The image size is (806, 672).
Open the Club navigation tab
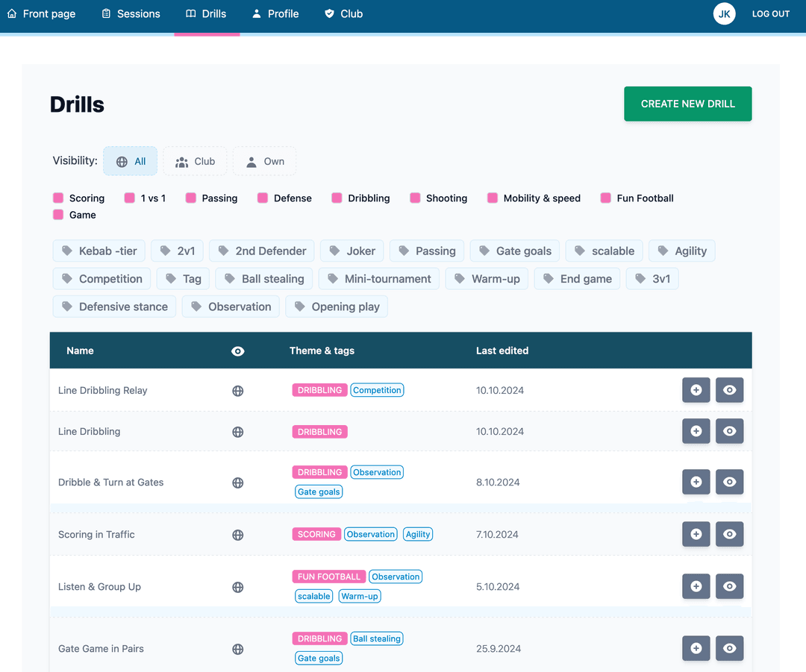click(344, 14)
